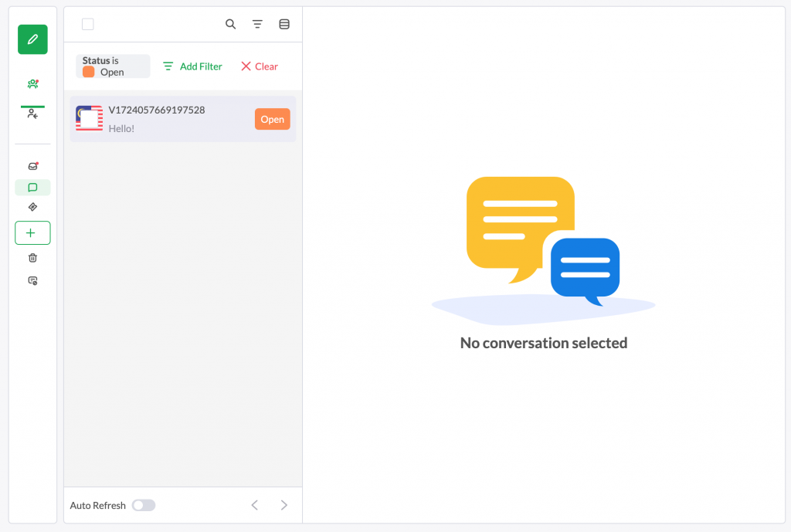
Task: Switch to table view via the database icon
Action: (283, 24)
